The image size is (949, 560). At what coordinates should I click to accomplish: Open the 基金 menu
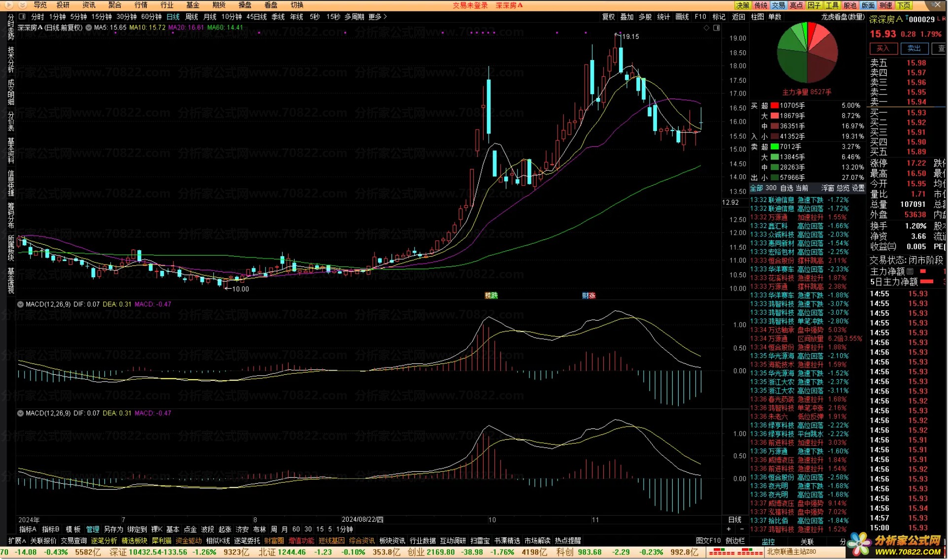tap(193, 5)
